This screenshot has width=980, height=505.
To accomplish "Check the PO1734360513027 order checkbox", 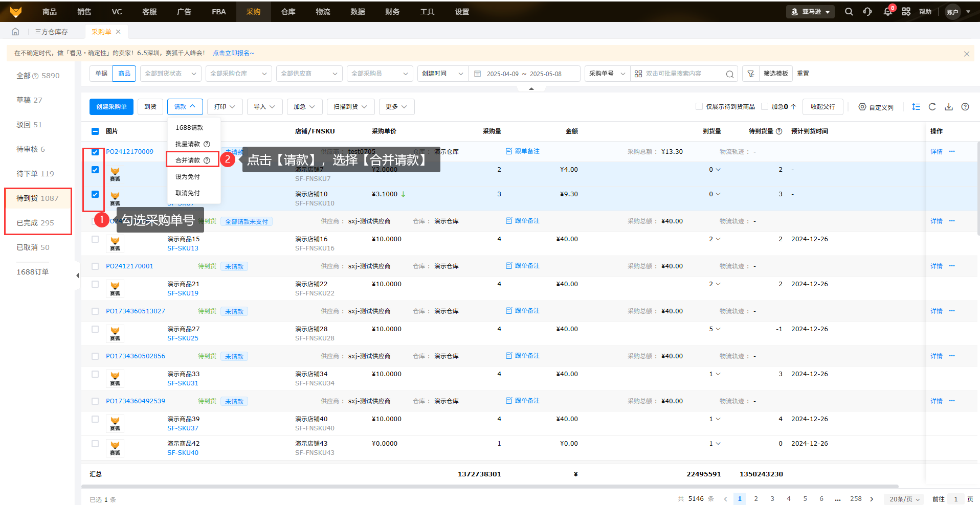I will [95, 311].
